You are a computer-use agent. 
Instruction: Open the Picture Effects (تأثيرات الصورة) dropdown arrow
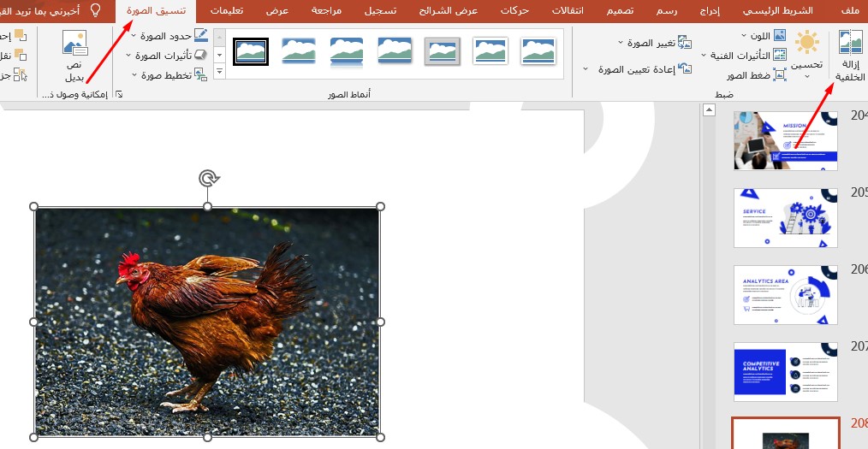tap(128, 56)
